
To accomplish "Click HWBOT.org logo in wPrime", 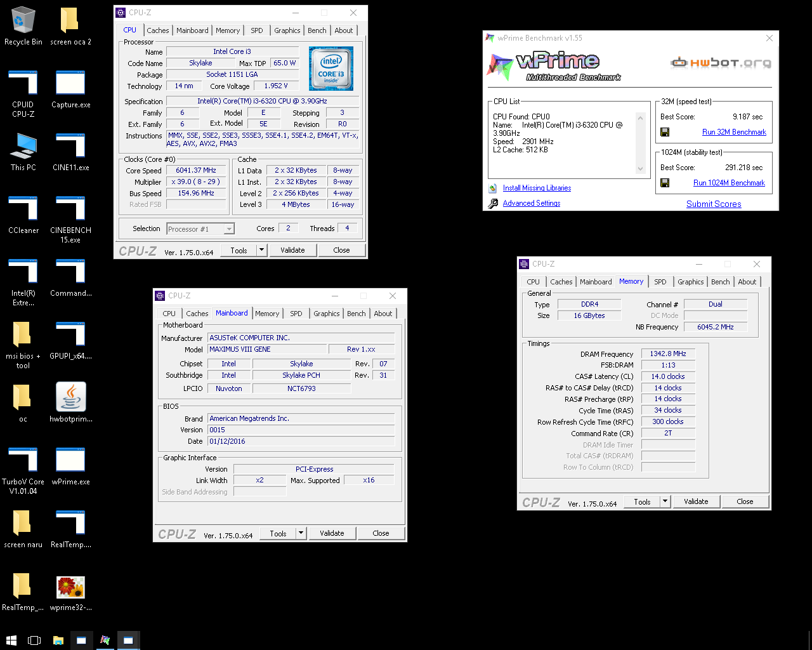I will point(721,62).
